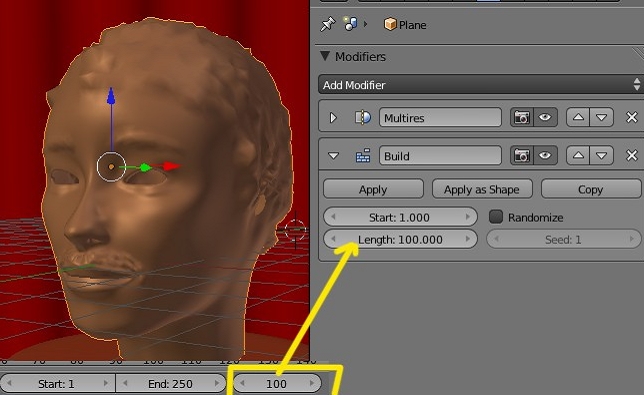Click the red X axis manipulator arrow
The width and height of the screenshot is (644, 395).
pyautogui.click(x=171, y=166)
